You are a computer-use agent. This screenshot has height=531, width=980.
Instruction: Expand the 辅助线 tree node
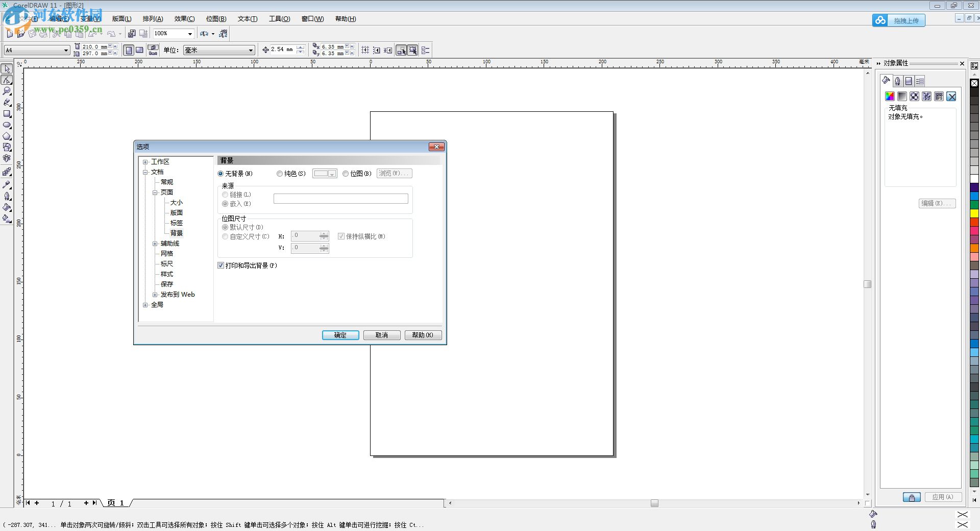coord(155,244)
